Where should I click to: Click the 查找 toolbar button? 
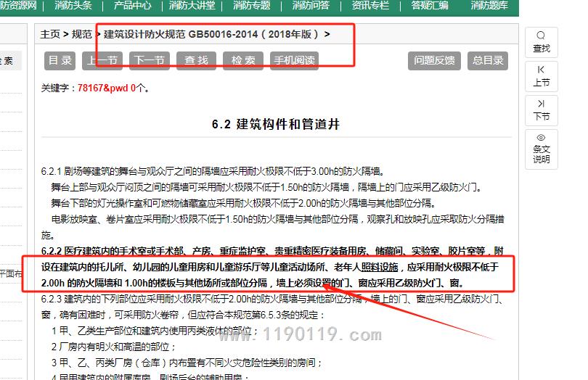click(x=196, y=61)
